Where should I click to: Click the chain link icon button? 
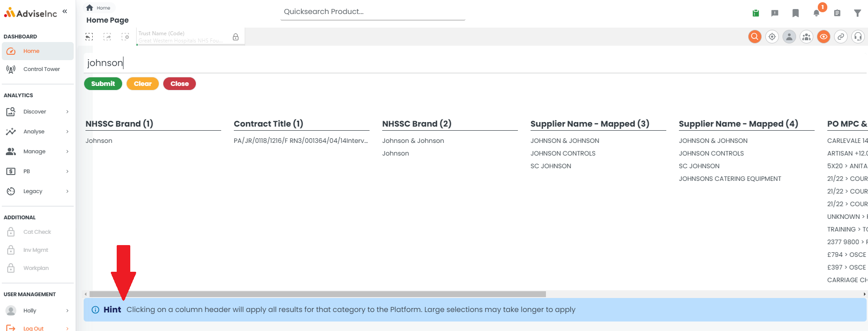[x=841, y=37]
